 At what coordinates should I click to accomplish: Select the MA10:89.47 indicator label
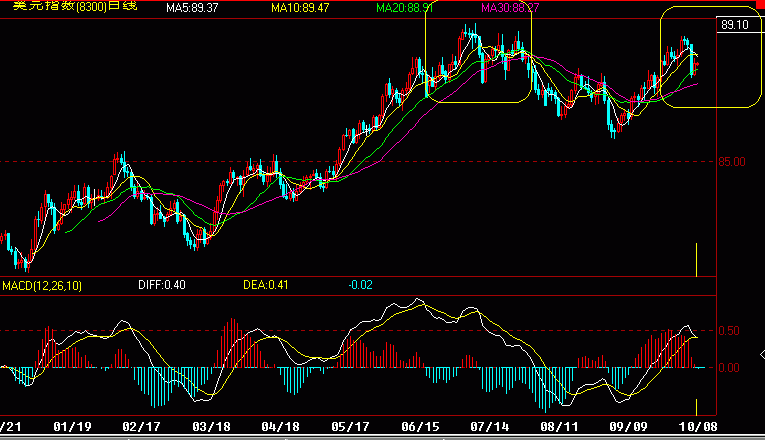[x=300, y=8]
